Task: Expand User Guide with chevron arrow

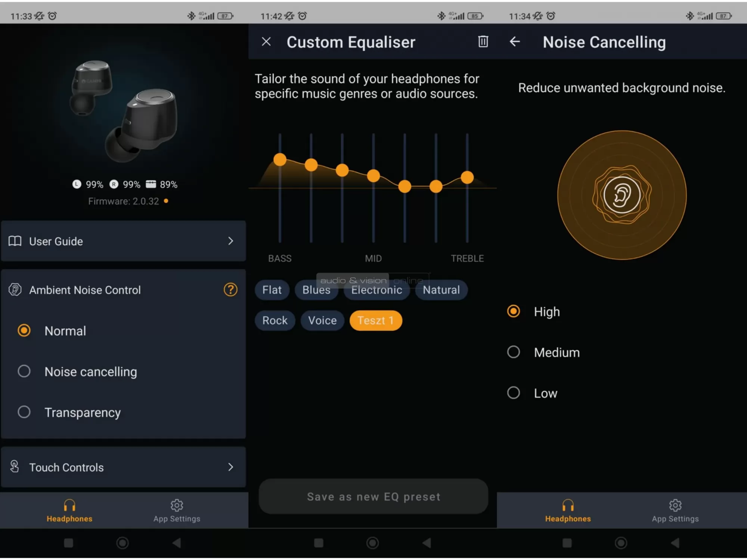Action: (231, 241)
